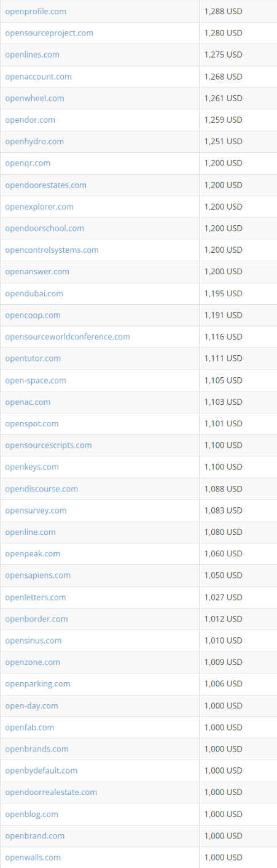The width and height of the screenshot is (277, 868).
Task: Click the open-day.com link
Action: click(x=31, y=705)
